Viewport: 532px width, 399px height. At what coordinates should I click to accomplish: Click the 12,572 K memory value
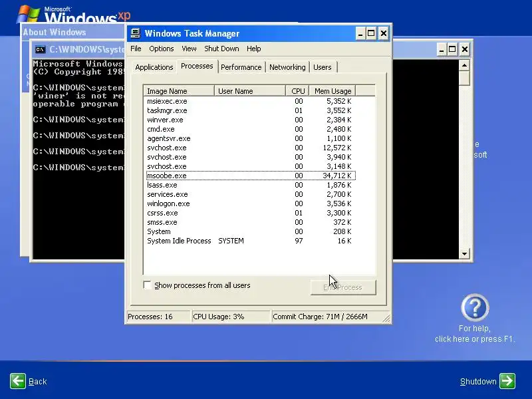337,148
